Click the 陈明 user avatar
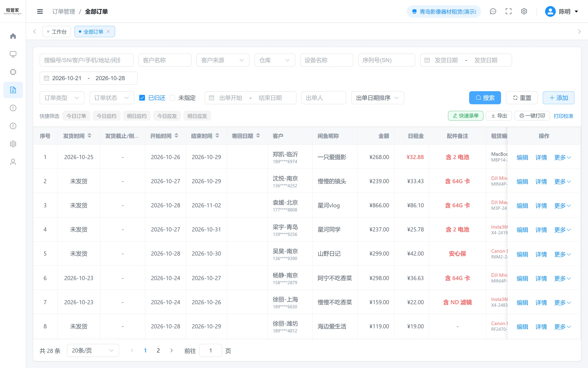This screenshot has height=368, width=588. tap(550, 11)
